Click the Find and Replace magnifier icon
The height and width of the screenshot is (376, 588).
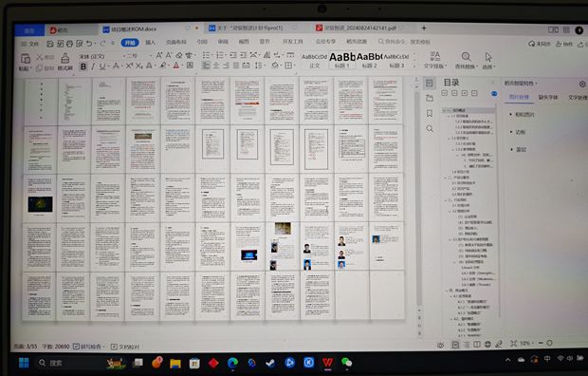(466, 57)
